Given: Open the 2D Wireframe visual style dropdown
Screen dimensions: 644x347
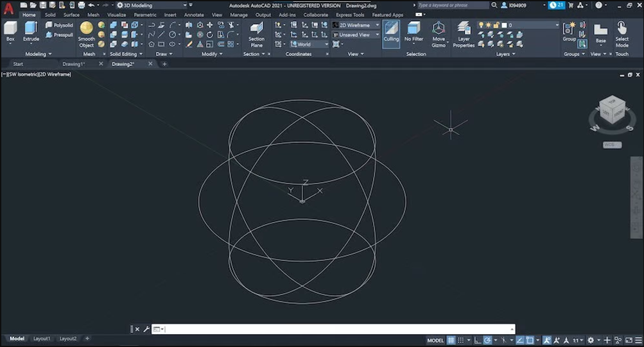Looking at the screenshot, I should click(x=356, y=25).
